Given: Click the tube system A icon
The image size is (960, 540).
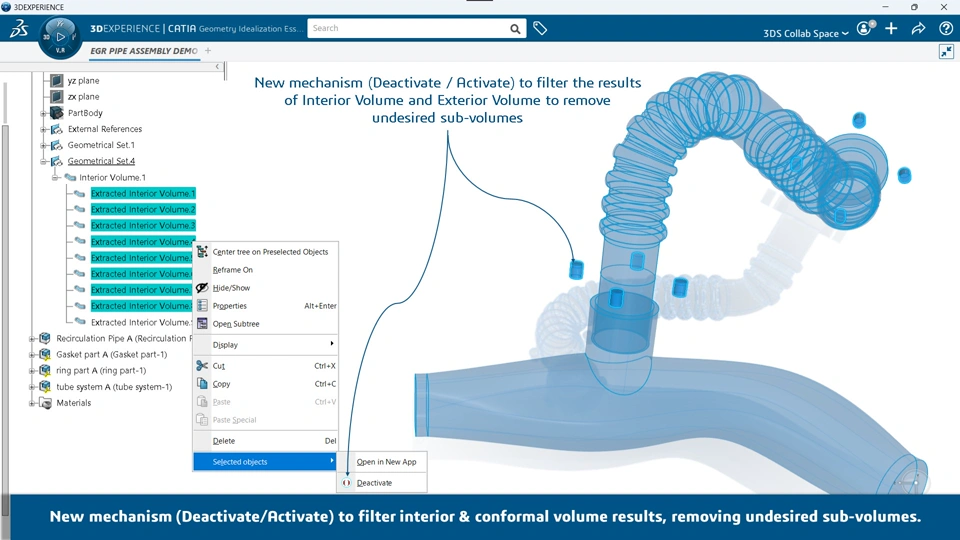Looking at the screenshot, I should [x=45, y=386].
